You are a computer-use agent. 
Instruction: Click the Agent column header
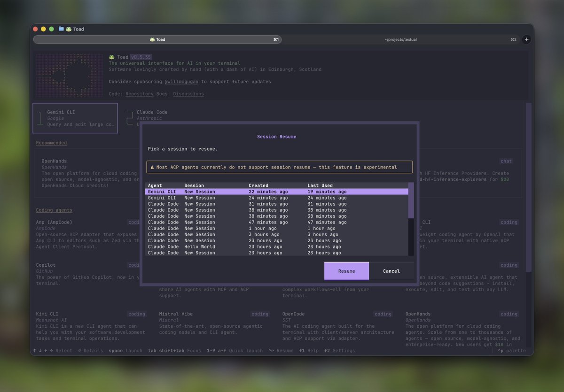point(155,185)
